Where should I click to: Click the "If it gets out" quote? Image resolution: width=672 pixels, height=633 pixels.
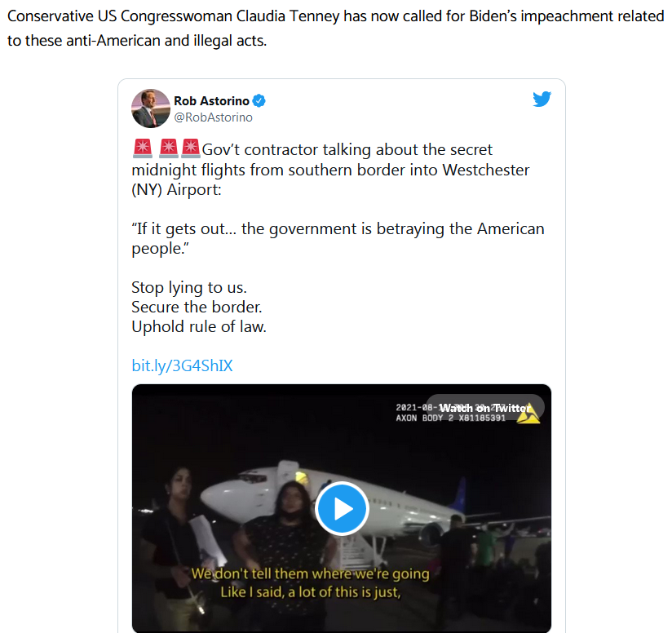coord(338,238)
